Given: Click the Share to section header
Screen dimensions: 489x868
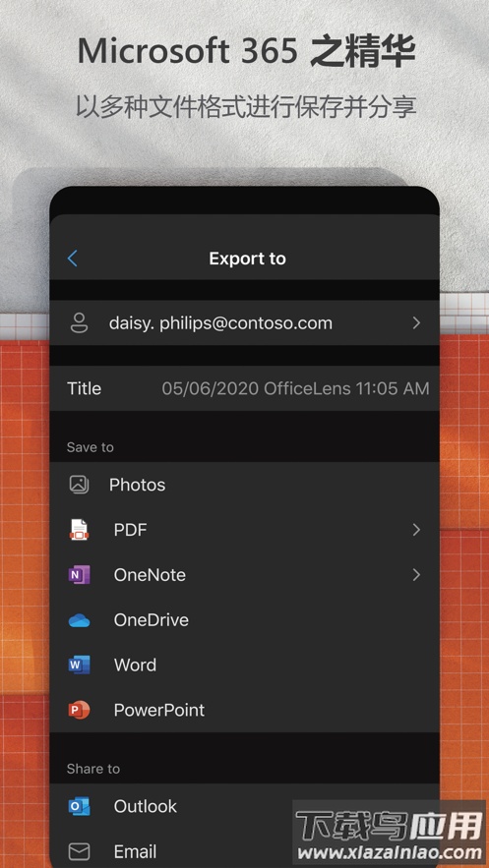Looking at the screenshot, I should click(x=93, y=769).
